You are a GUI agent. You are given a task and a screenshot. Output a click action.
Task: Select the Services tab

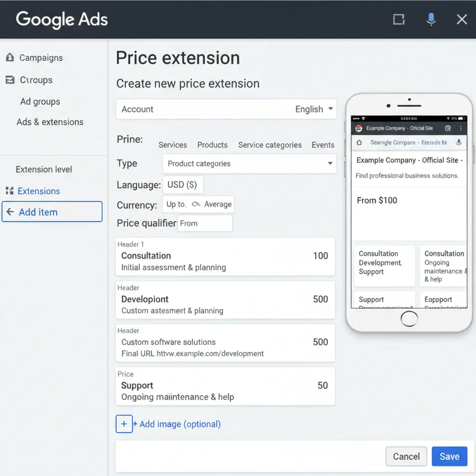pyautogui.click(x=172, y=145)
